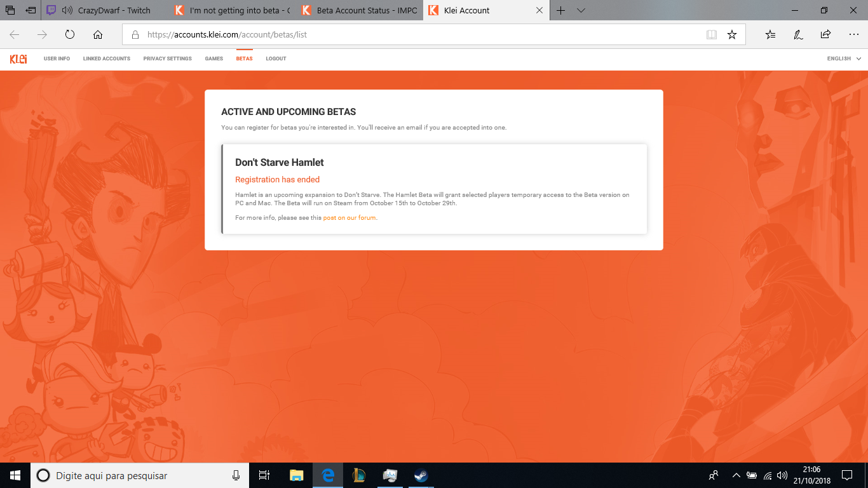Add this page to favorites
Screen dimensions: 868x488
732,35
